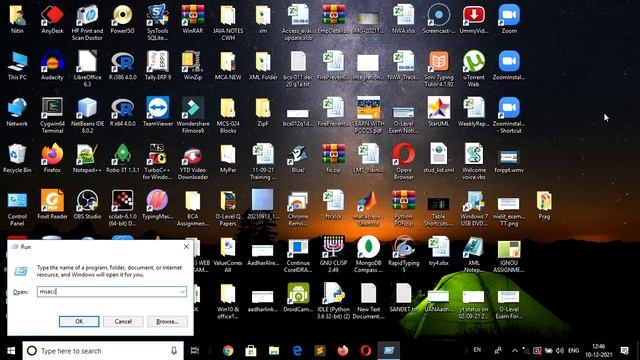This screenshot has height=360, width=640.
Task: Select the MCA NEW folder
Action: click(228, 66)
